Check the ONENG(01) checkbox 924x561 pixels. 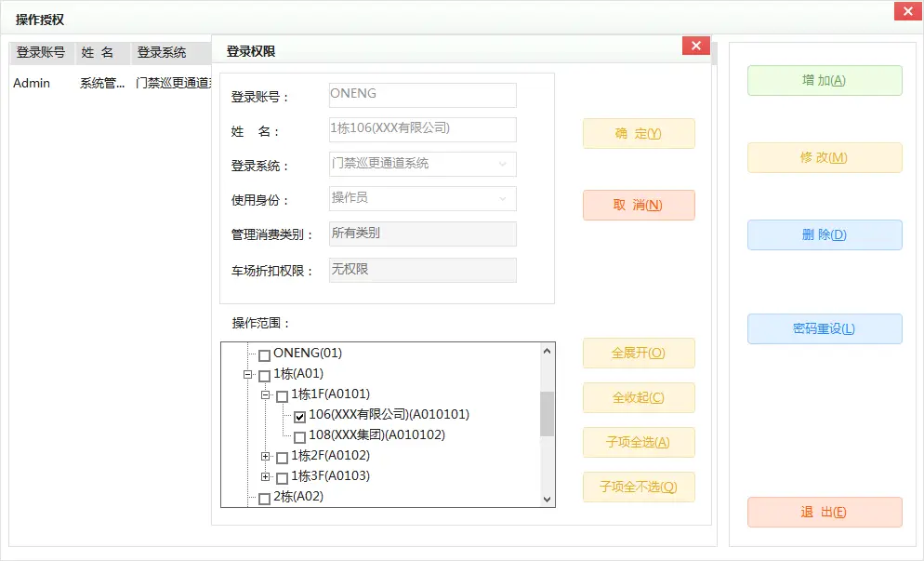click(264, 354)
